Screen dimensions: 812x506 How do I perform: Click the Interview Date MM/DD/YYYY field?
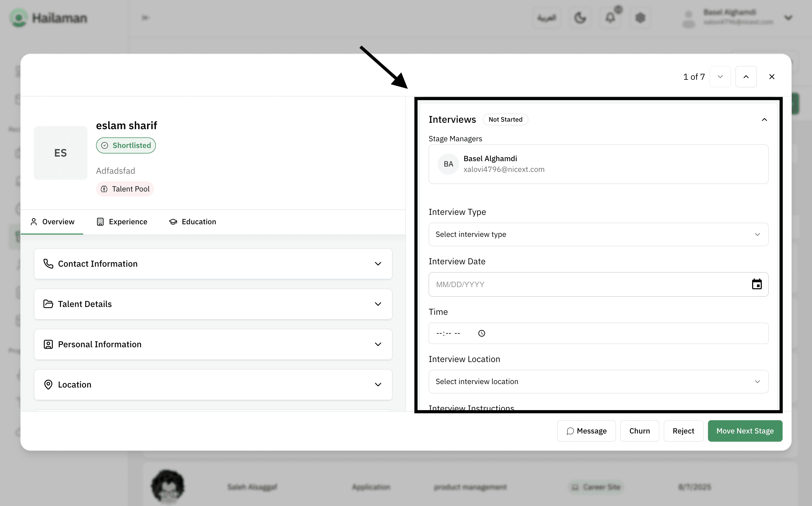(569, 284)
